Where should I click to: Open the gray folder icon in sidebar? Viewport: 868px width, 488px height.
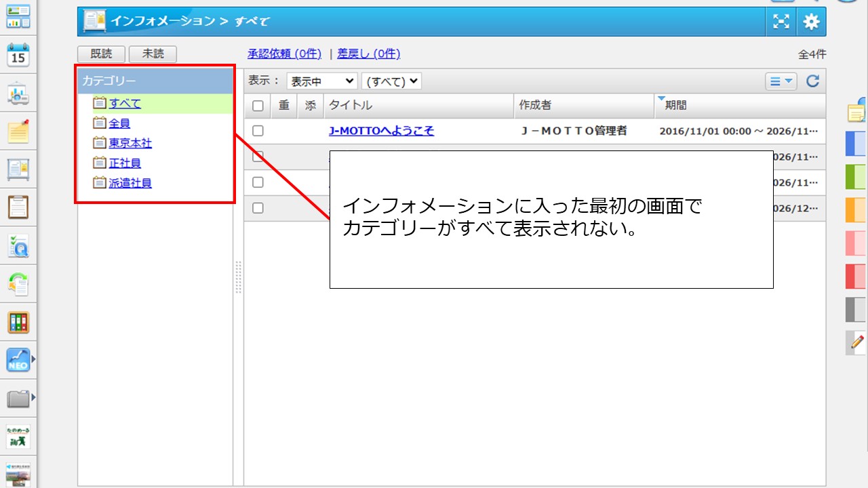[x=18, y=398]
